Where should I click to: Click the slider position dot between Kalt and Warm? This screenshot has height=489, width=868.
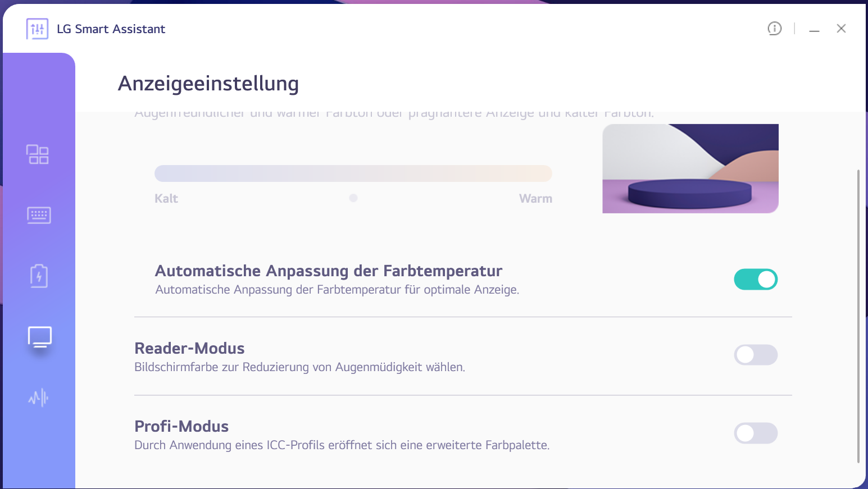[x=353, y=198]
